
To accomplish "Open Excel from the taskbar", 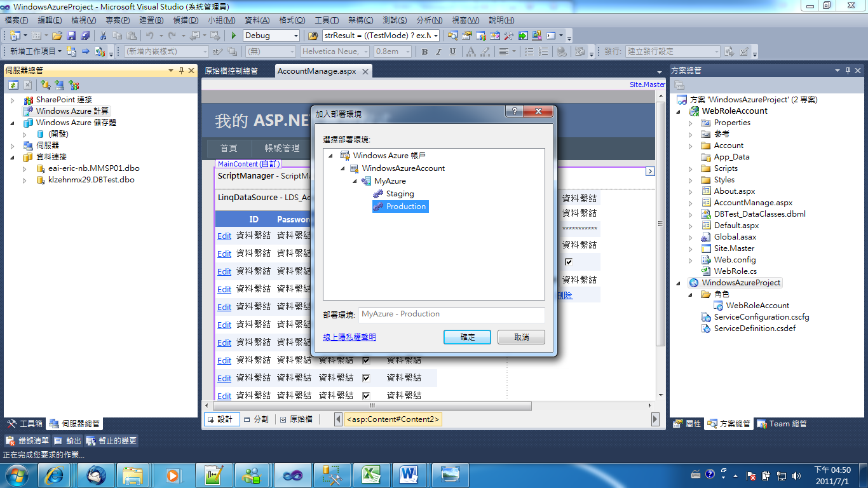I will point(371,475).
